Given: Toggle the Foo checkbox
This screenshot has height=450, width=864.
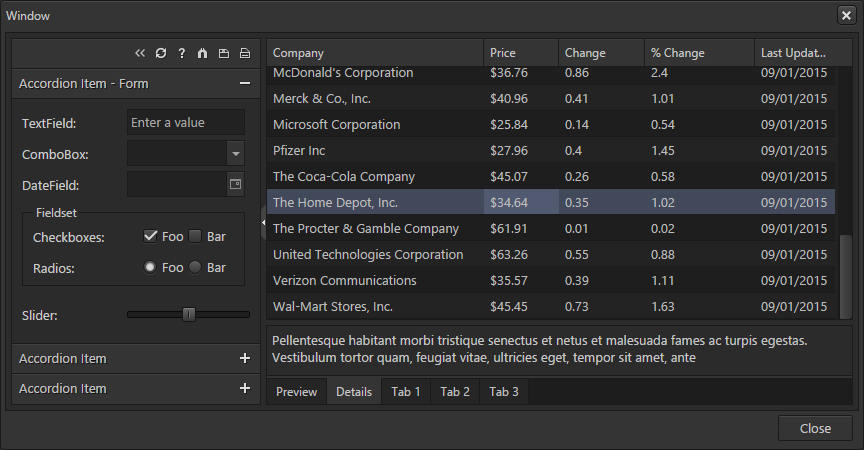Looking at the screenshot, I should point(150,236).
